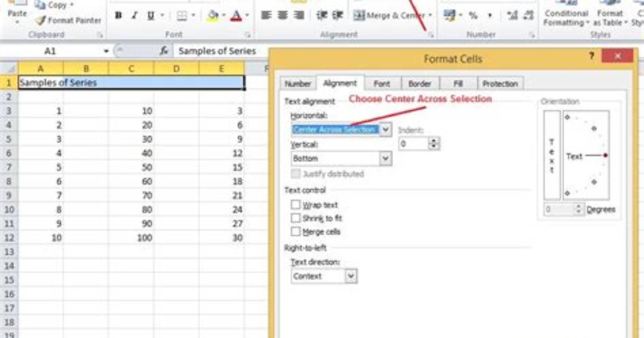Toggle Bold formatting in Font group

[x=118, y=16]
